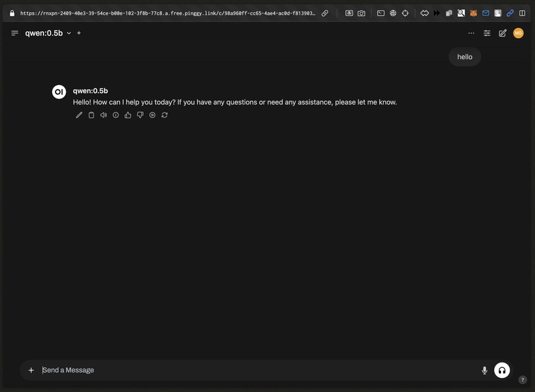Add another model with the plus icon
The height and width of the screenshot is (392, 535).
[79, 33]
